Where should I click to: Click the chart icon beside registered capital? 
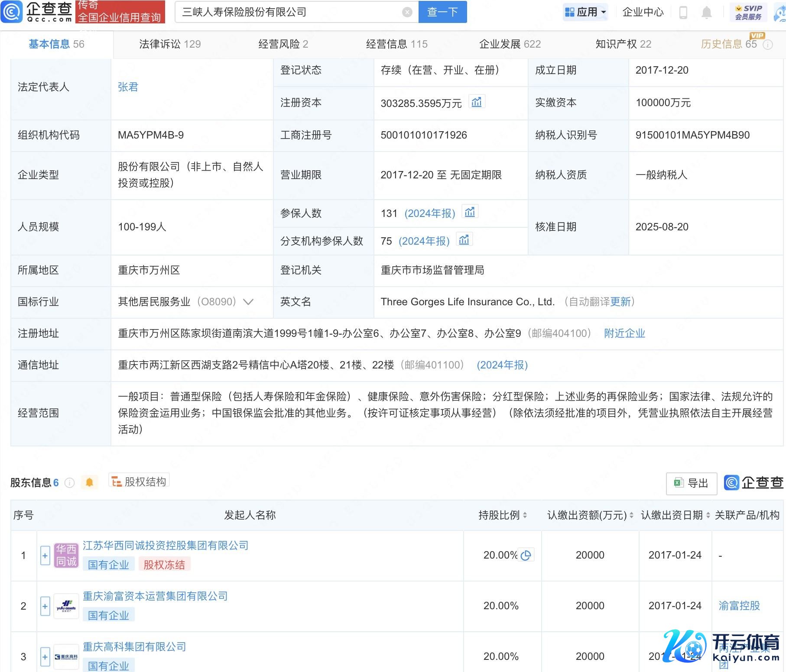pyautogui.click(x=476, y=102)
